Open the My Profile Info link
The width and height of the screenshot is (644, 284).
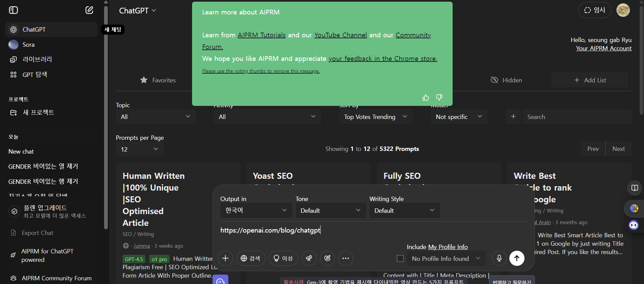448,247
